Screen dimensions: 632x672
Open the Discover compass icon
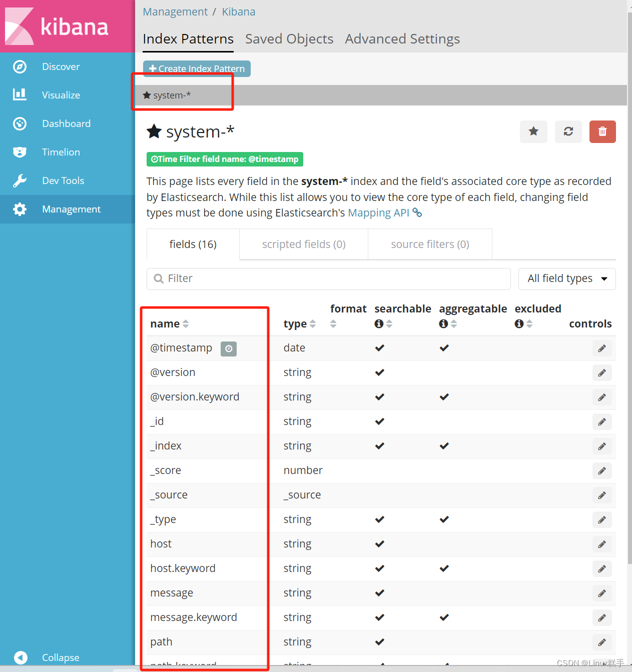click(20, 66)
